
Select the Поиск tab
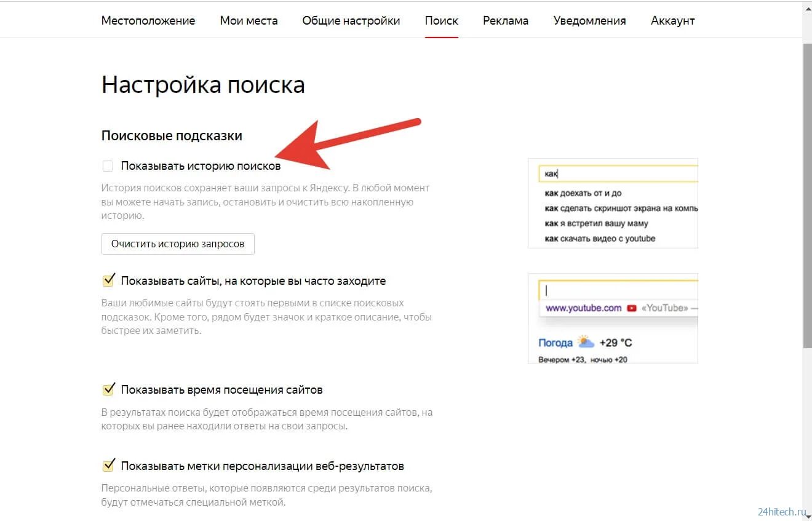[x=442, y=20]
